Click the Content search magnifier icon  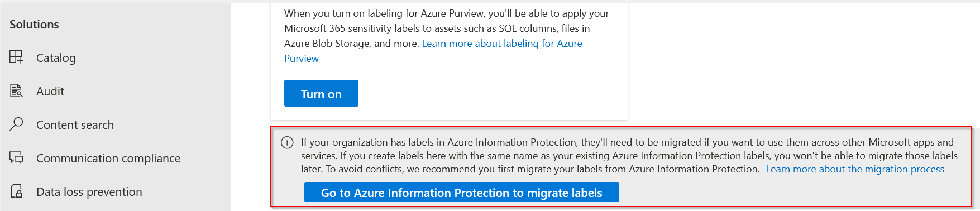tap(16, 124)
